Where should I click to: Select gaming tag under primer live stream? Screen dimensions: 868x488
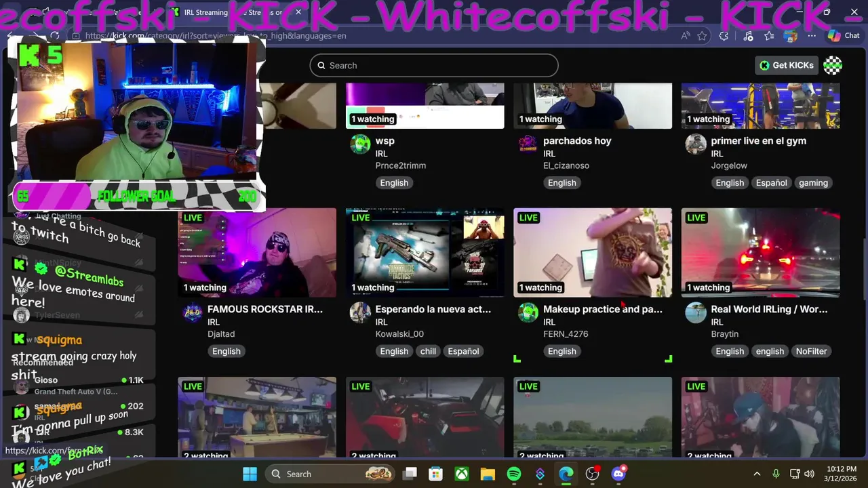coord(813,183)
